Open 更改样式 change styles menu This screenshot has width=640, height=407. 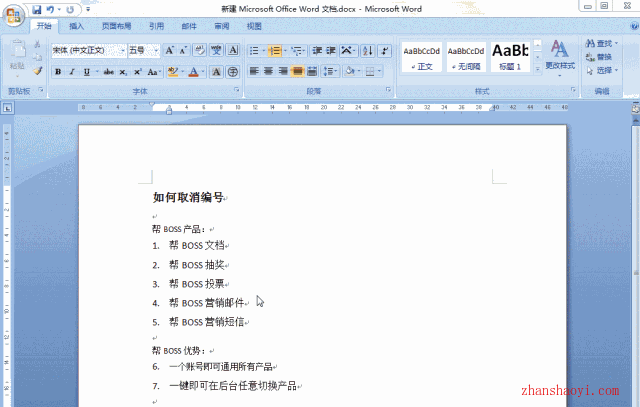(560, 58)
